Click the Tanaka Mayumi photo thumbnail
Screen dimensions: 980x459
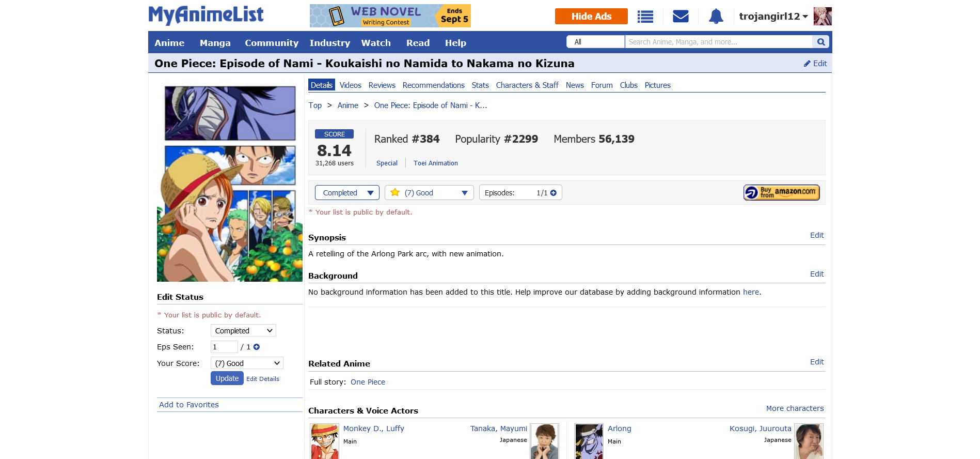(545, 441)
